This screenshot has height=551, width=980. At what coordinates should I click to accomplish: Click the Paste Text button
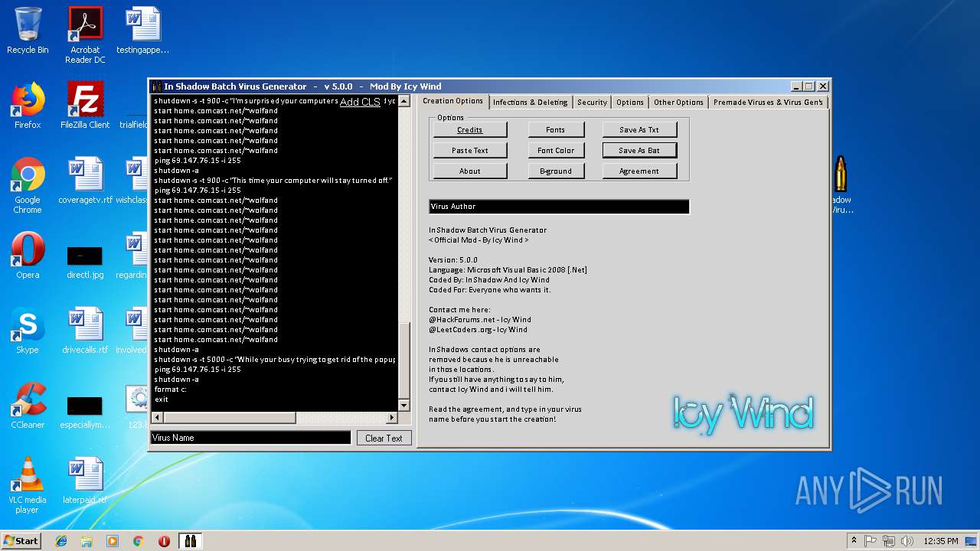(x=470, y=151)
